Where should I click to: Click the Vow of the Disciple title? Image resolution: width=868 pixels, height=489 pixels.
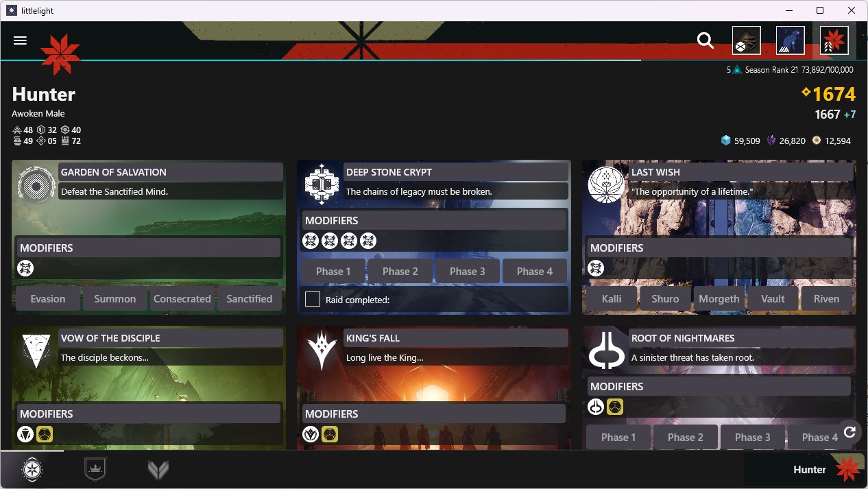click(x=110, y=338)
